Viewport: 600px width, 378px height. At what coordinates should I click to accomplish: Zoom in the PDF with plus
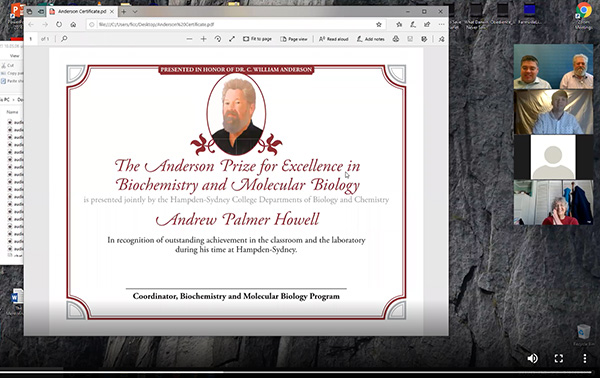click(x=204, y=39)
